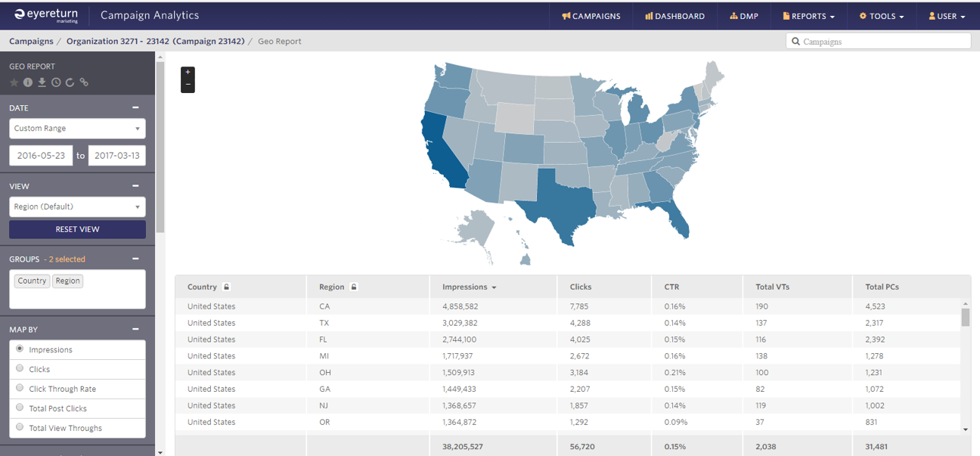Open the Campaigns breadcrumb link
Image resolution: width=980 pixels, height=456 pixels.
point(31,42)
